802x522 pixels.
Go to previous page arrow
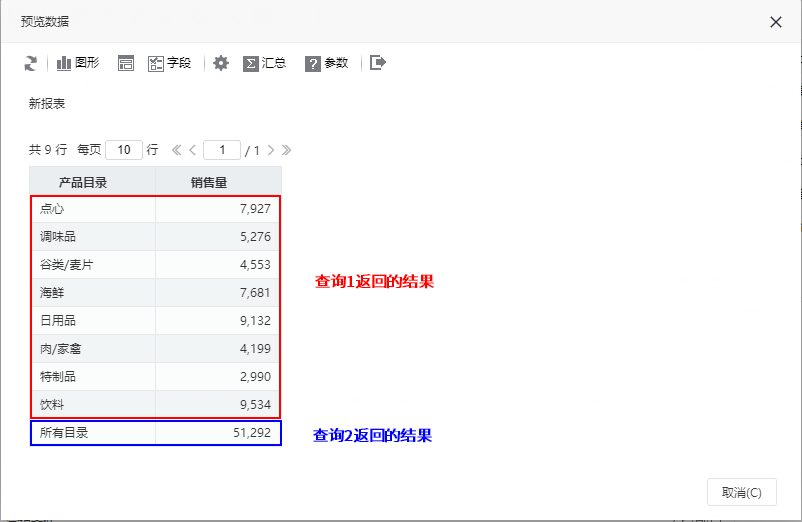193,150
